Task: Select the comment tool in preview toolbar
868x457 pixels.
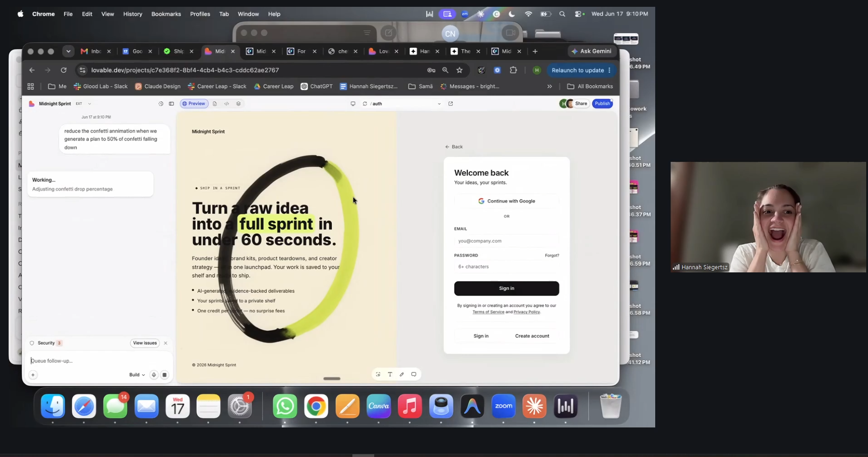Action: coord(414,374)
